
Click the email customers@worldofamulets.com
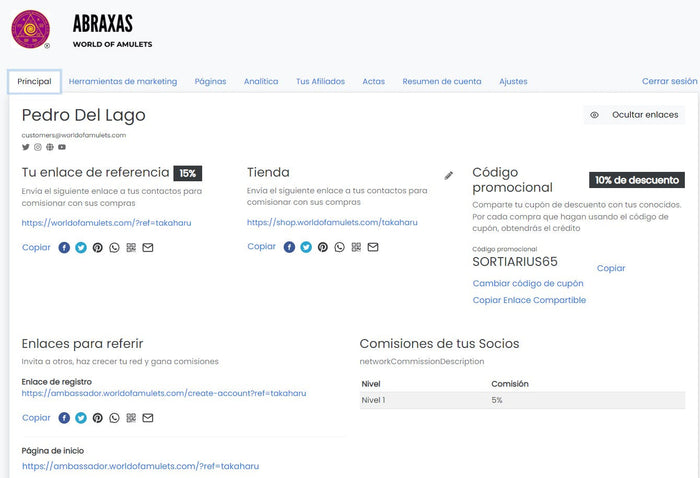[x=74, y=135]
